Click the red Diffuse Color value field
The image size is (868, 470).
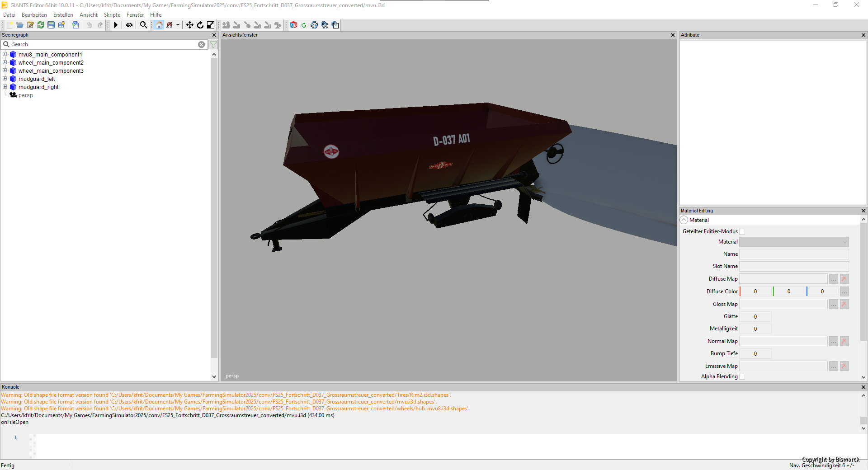pyautogui.click(x=755, y=291)
